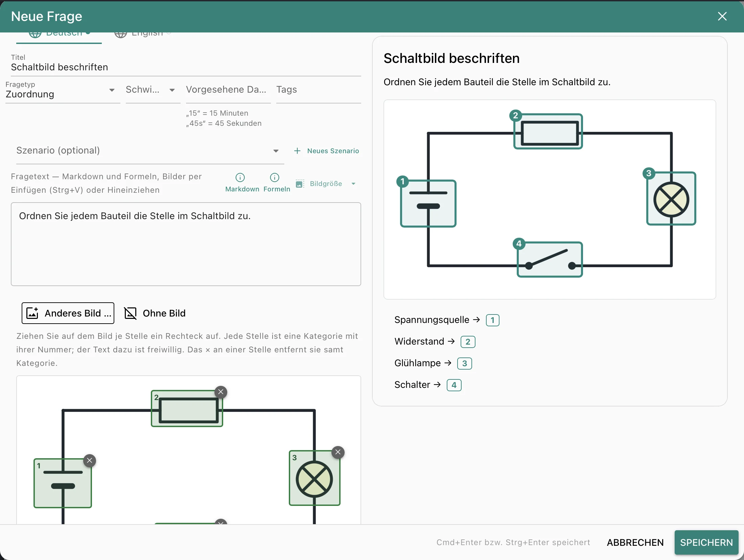The image size is (744, 560).
Task: Click the Speichern button
Action: pyautogui.click(x=706, y=542)
